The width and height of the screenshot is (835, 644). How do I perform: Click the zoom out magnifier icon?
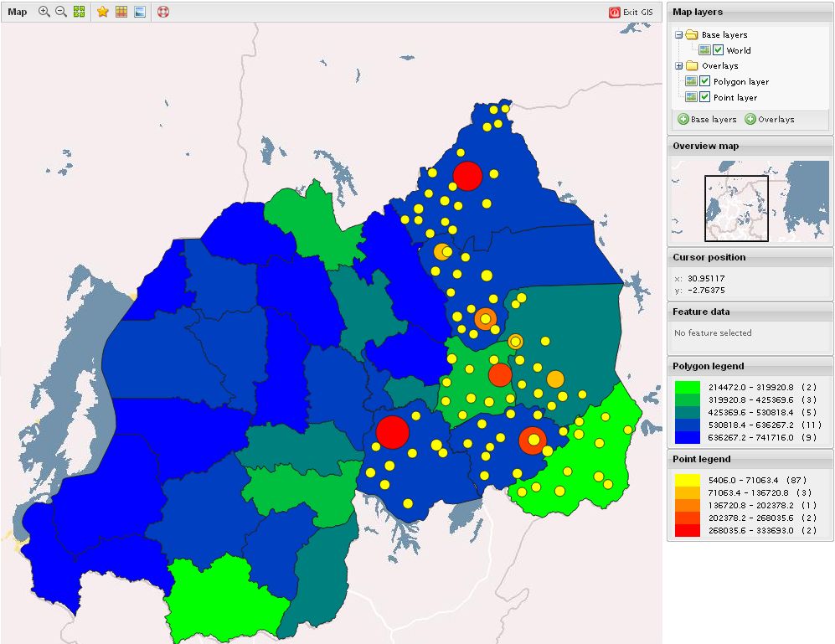click(x=61, y=12)
